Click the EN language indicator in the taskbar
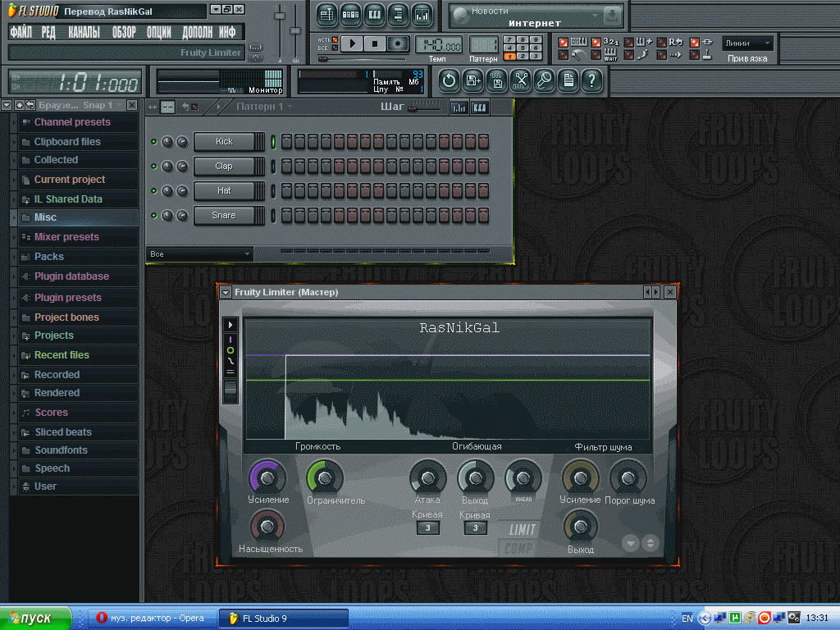This screenshot has height=630, width=840. point(687,619)
